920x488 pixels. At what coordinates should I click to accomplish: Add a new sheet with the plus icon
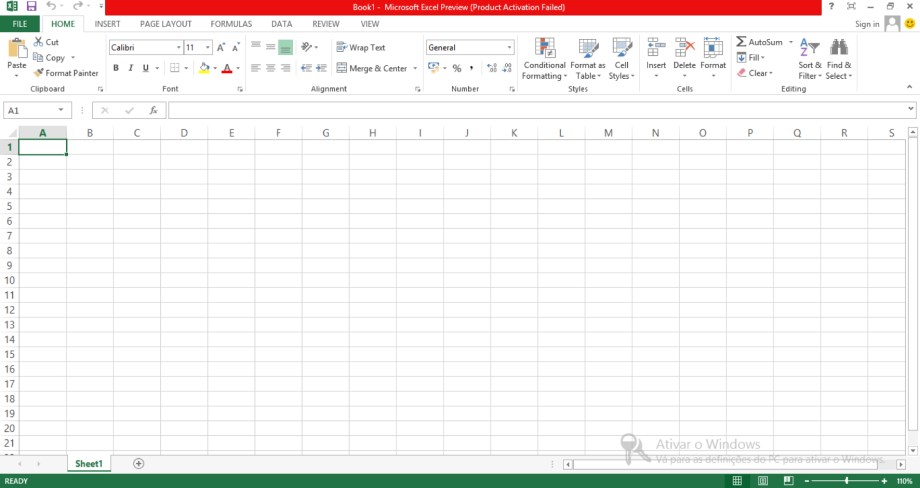coord(139,464)
